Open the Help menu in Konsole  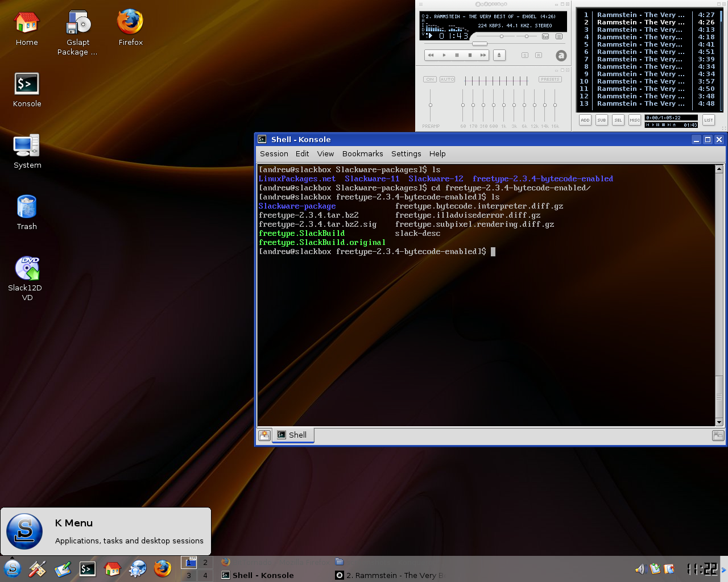(x=437, y=154)
